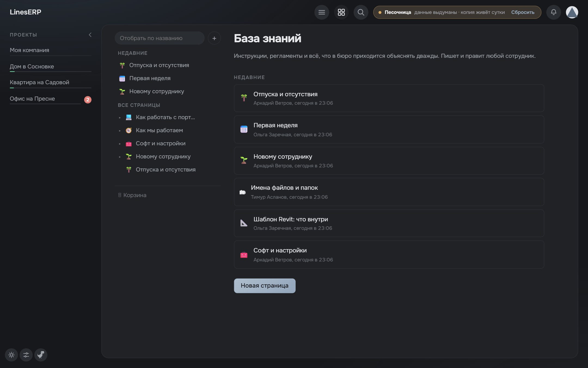This screenshot has width=588, height=368.
Task: Focus the Отобрать по названию filter field
Action: [160, 38]
